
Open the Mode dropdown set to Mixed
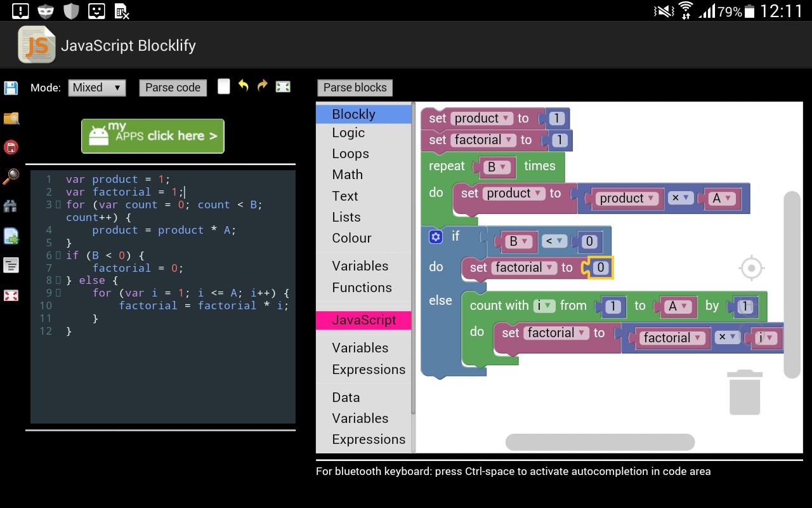[x=97, y=88]
